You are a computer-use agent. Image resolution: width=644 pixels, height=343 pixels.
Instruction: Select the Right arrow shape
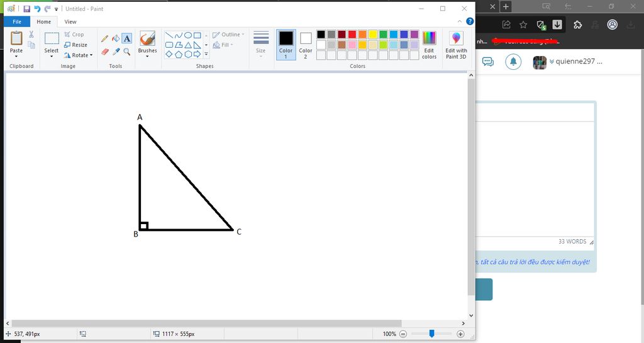coord(197,54)
